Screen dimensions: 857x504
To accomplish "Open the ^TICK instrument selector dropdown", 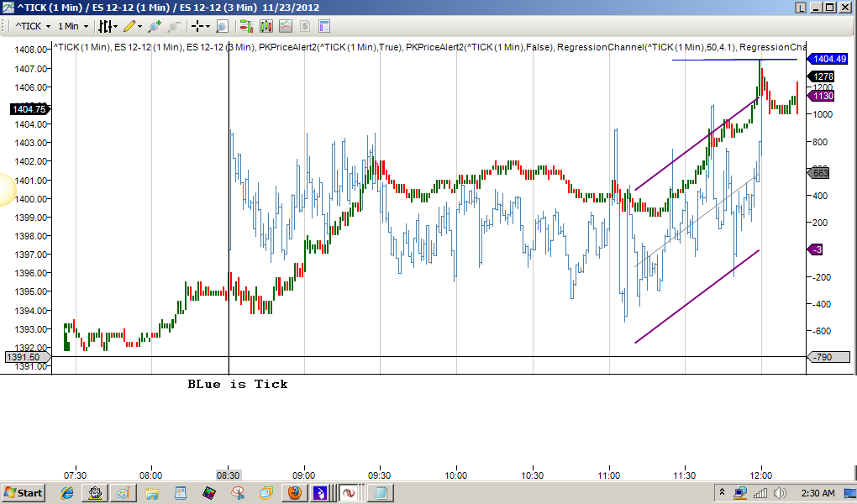I will 33,26.
